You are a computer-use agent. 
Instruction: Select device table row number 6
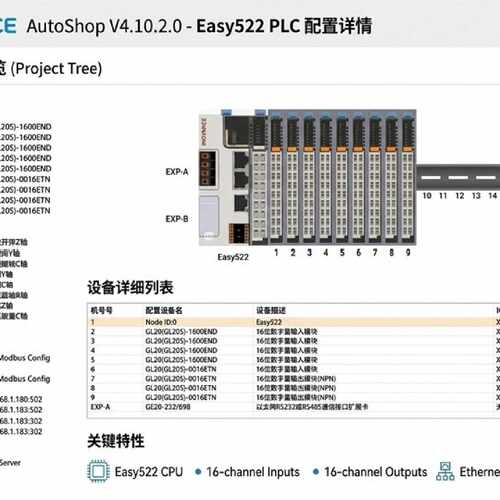tap(293, 369)
